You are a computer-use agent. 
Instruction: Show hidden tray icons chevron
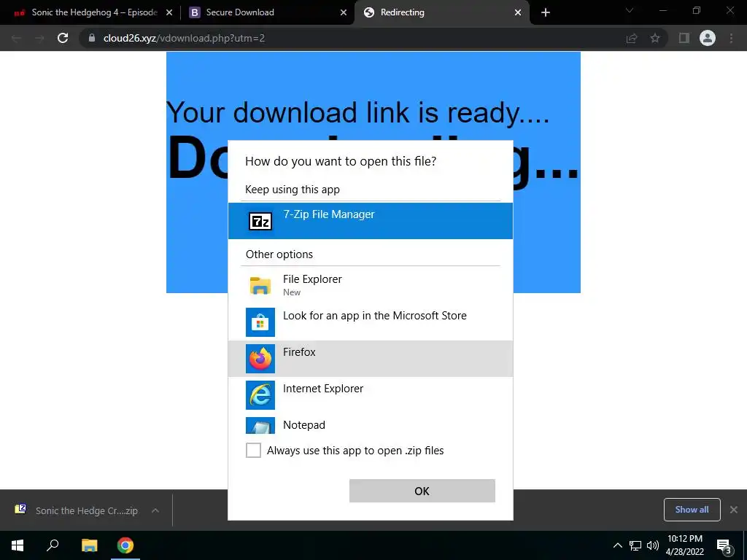(617, 545)
